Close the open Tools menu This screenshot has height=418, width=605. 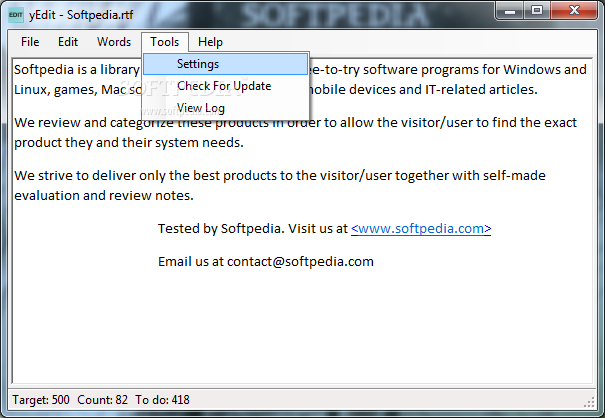(x=165, y=42)
